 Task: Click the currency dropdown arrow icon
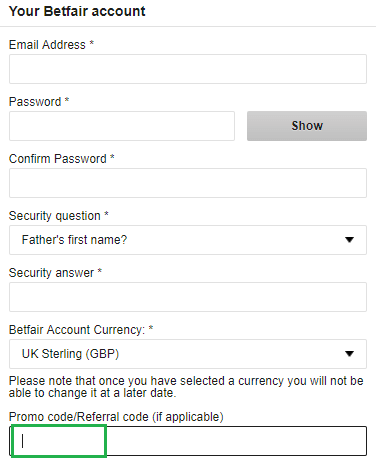(349, 354)
